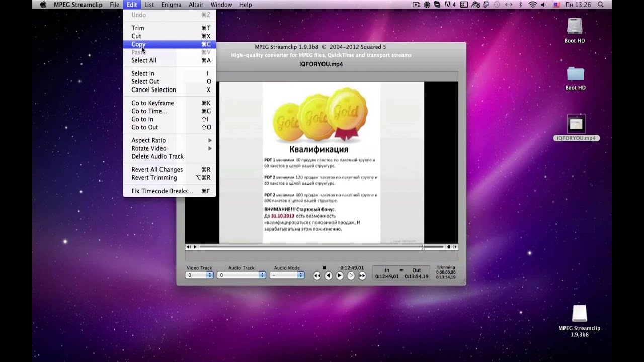Choose Fix Timecode Breaks… menu item
This screenshot has width=644, height=362.
[x=170, y=191]
